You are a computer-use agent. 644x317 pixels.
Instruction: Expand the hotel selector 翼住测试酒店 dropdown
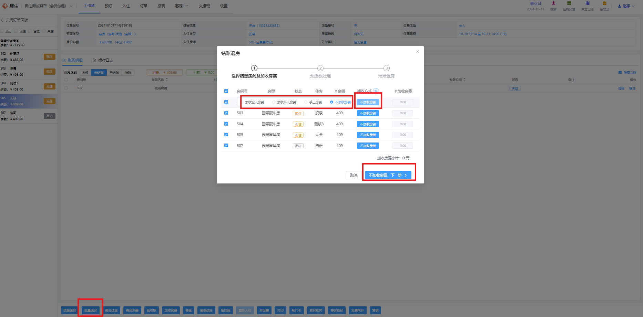coord(49,6)
